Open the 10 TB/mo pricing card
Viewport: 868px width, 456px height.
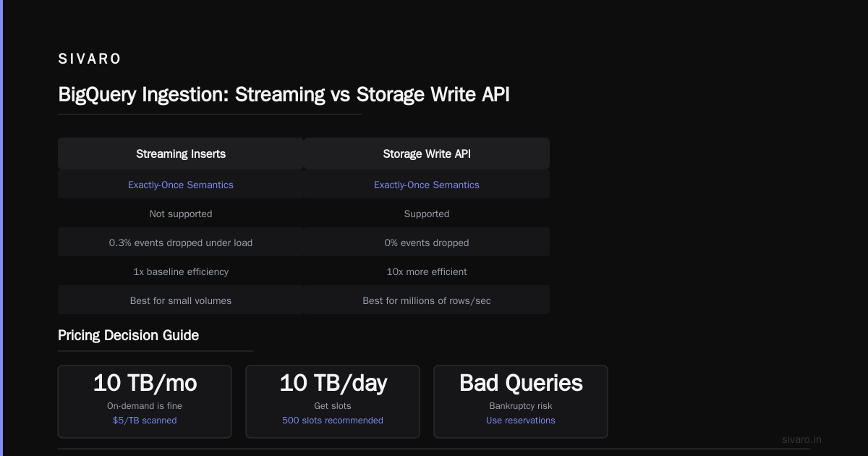click(145, 402)
